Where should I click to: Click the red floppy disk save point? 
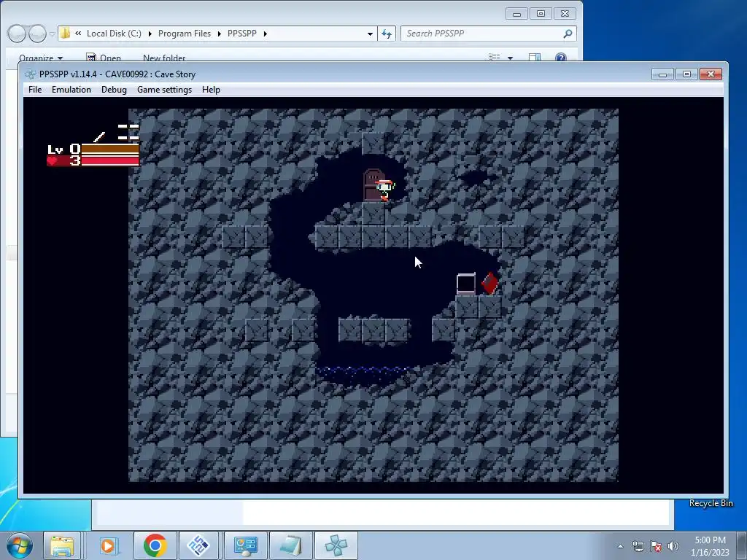pos(489,284)
